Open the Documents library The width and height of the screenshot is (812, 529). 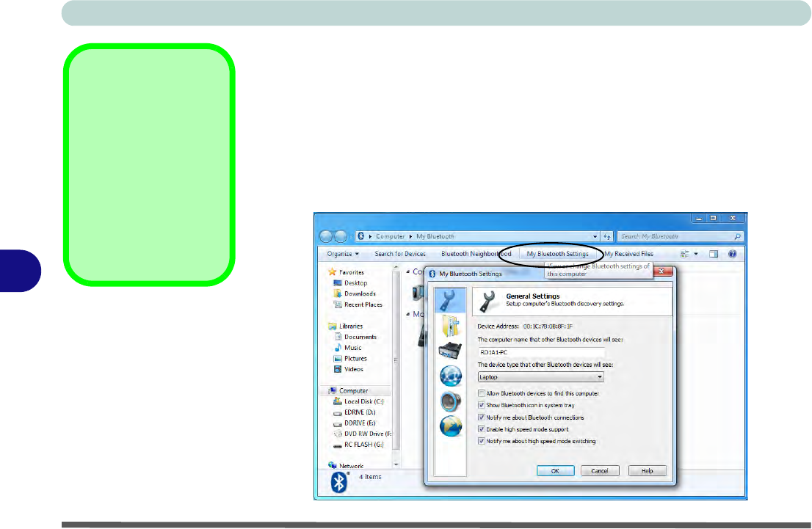[355, 337]
